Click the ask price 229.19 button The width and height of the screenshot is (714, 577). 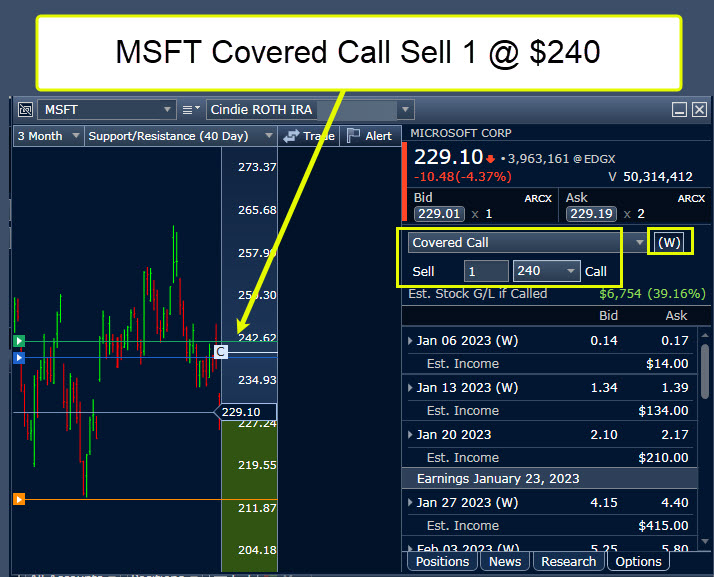tap(591, 213)
